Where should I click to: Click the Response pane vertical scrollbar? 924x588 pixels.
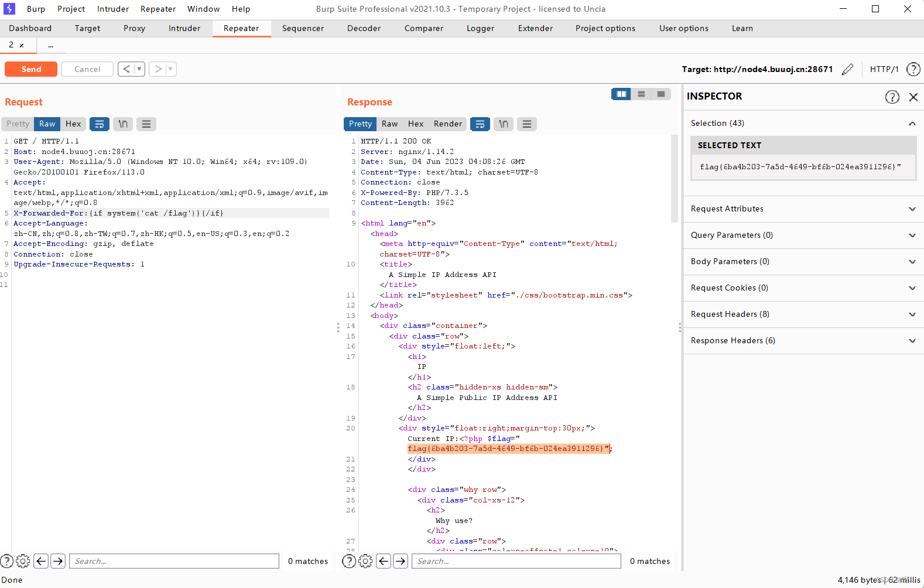[675, 179]
